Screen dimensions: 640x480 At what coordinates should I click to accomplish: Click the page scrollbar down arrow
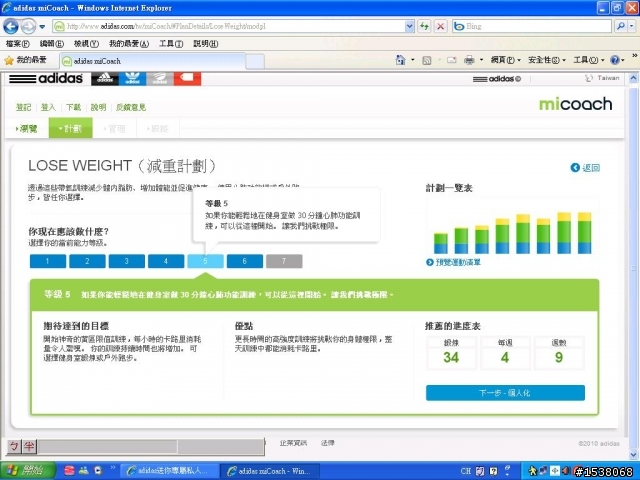tap(633, 454)
